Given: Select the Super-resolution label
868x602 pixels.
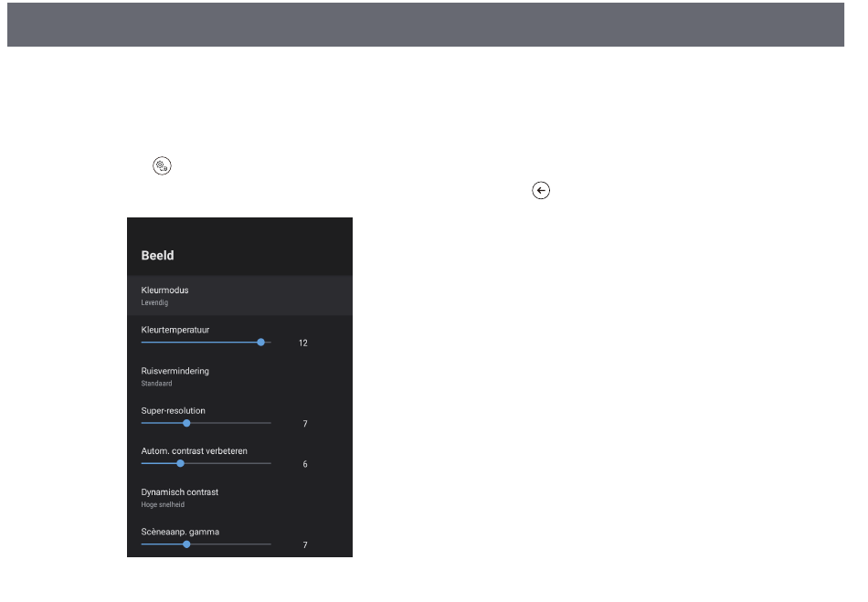Looking at the screenshot, I should [173, 411].
